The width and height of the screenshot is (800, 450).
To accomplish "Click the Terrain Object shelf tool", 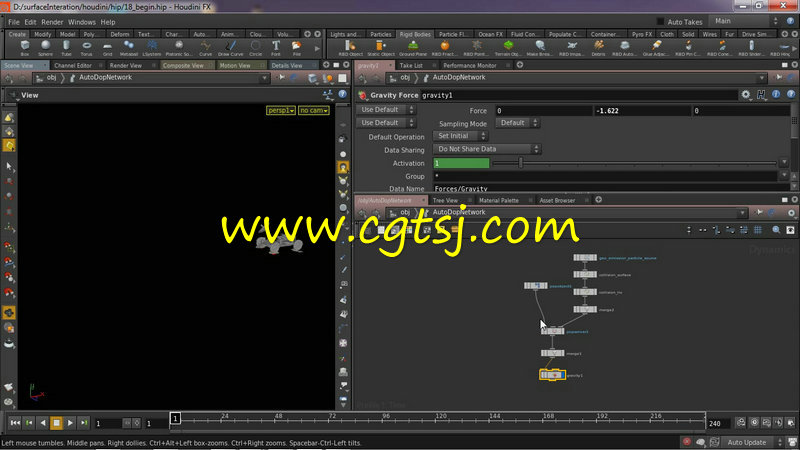I will coord(508,48).
